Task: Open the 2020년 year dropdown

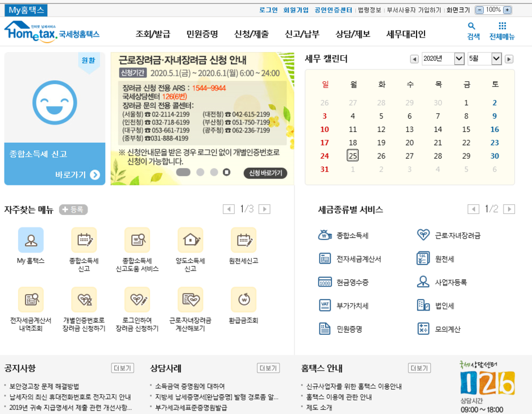Action: pos(443,59)
